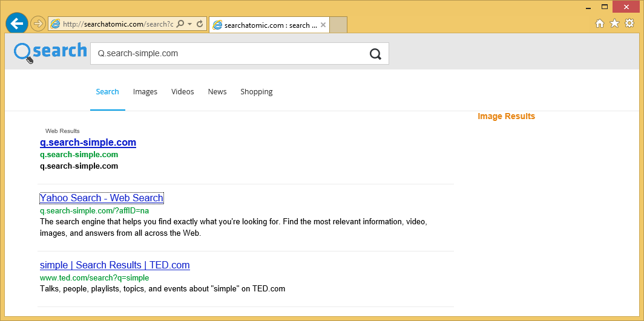Viewport: 644px width, 321px height.
Task: Select the Search results tab
Action: click(x=108, y=92)
